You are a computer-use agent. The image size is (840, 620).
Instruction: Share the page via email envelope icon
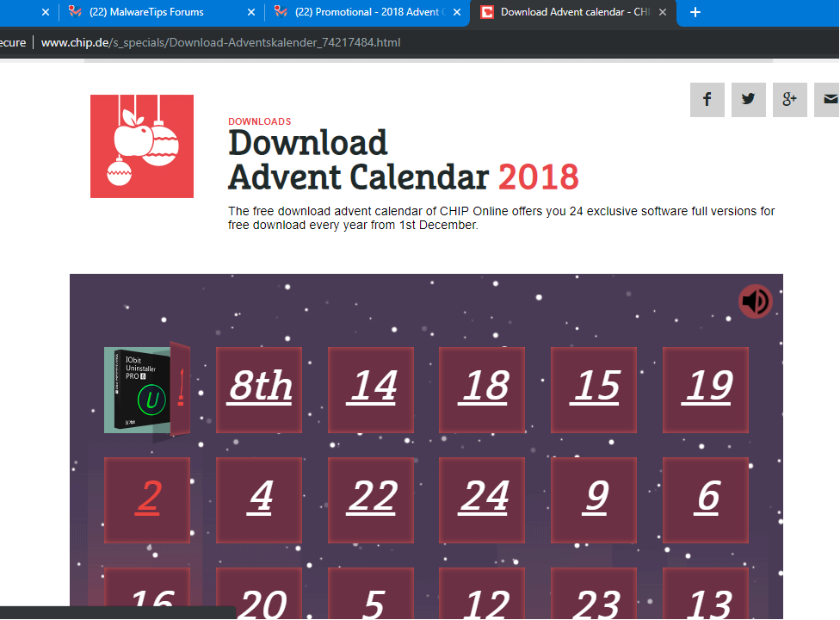[x=827, y=100]
